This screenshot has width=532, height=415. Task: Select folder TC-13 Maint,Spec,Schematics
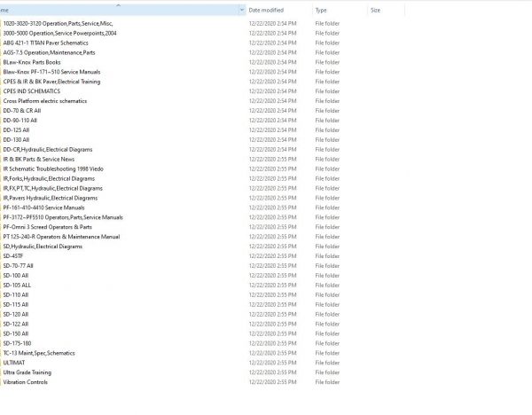tap(39, 353)
